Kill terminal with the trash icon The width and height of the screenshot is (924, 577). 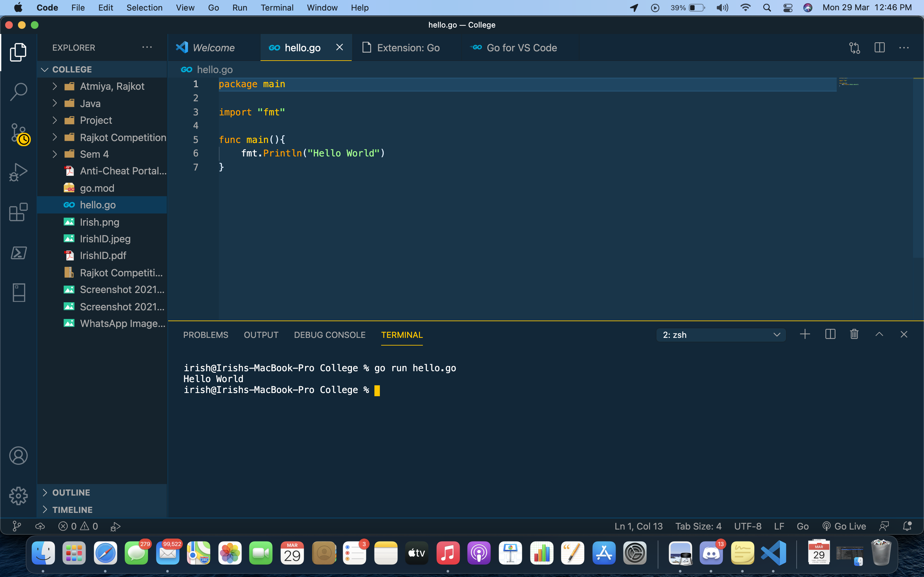[x=854, y=335]
